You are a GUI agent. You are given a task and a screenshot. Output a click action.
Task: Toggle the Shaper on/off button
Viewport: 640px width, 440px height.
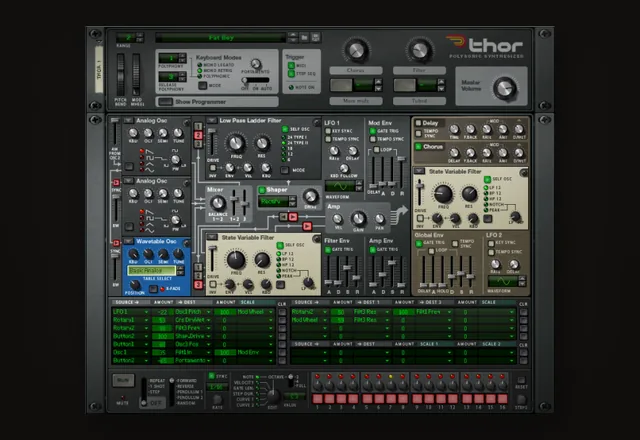click(x=262, y=190)
